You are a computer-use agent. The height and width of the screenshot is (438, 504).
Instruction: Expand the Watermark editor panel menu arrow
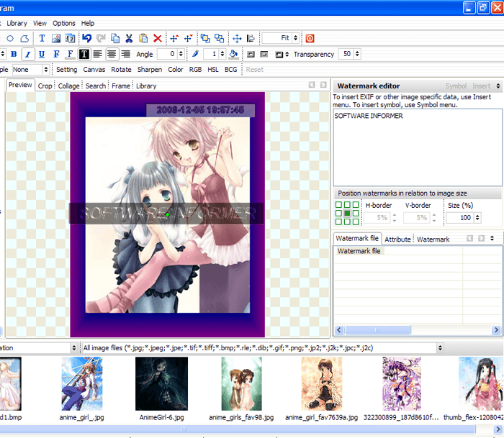(498, 86)
